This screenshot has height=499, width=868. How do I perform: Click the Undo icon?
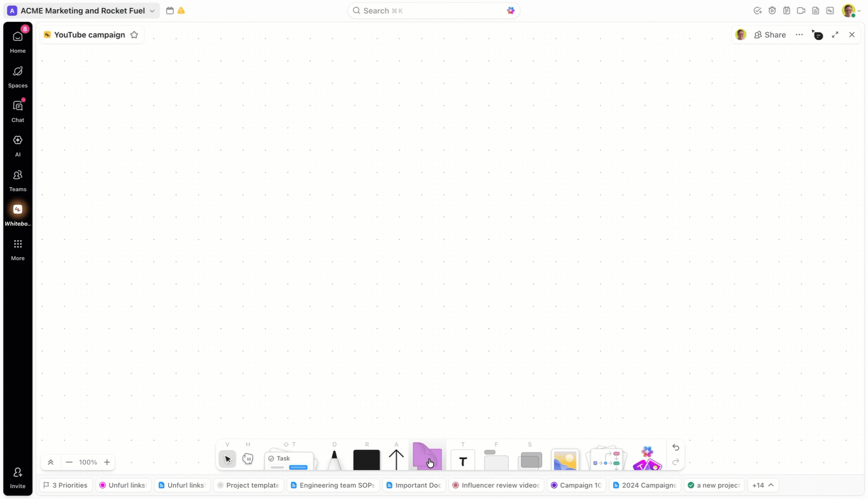[x=676, y=447]
